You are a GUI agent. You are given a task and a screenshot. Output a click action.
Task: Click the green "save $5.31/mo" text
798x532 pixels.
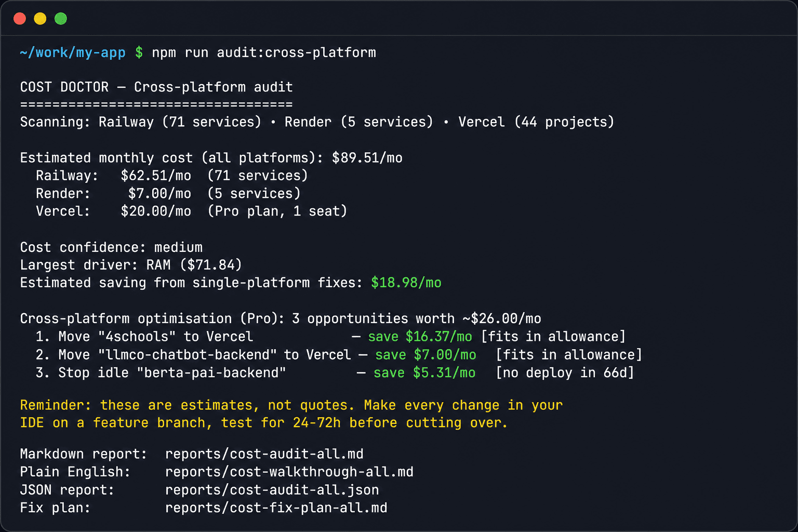(424, 373)
